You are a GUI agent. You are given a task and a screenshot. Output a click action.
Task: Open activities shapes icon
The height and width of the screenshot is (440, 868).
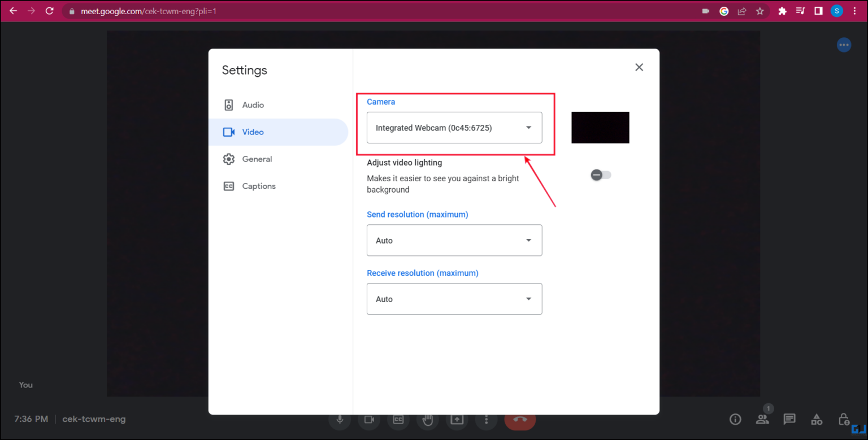(817, 419)
